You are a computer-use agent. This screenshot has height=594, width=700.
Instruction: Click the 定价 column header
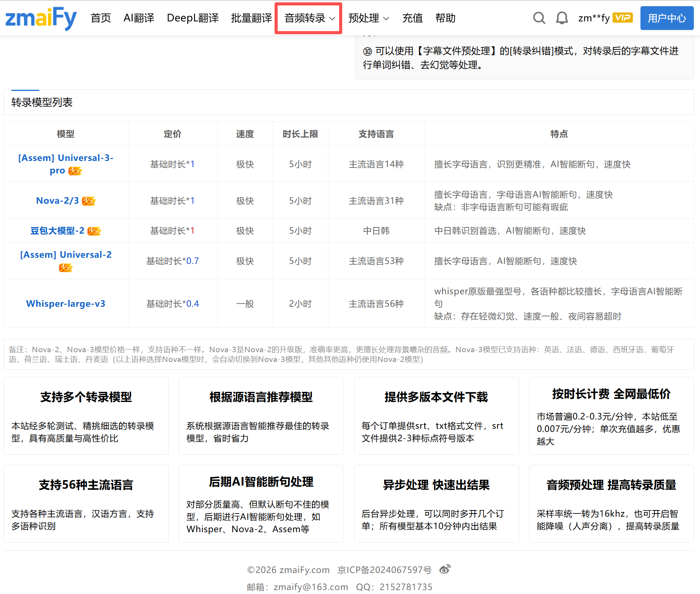(172, 134)
